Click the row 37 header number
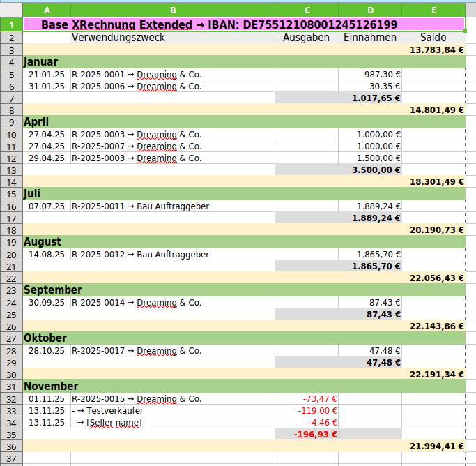 pyautogui.click(x=11, y=458)
